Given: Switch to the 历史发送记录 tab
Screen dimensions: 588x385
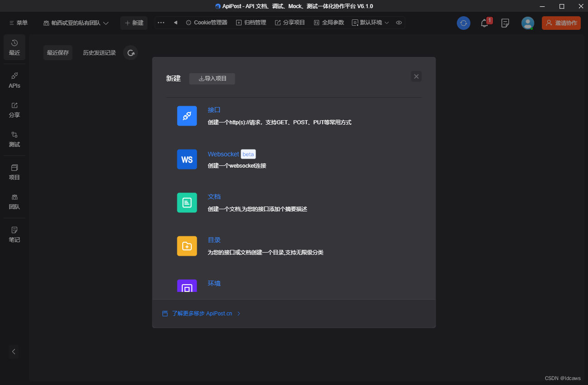Looking at the screenshot, I should pyautogui.click(x=99, y=52).
